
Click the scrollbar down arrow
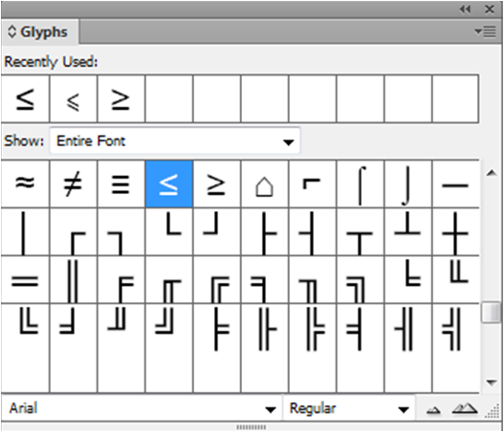point(492,382)
